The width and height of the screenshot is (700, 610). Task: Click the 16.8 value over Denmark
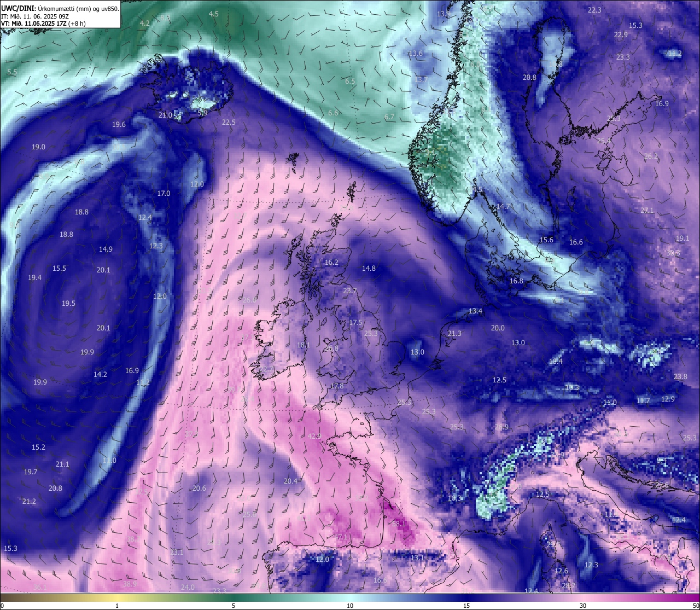point(516,281)
